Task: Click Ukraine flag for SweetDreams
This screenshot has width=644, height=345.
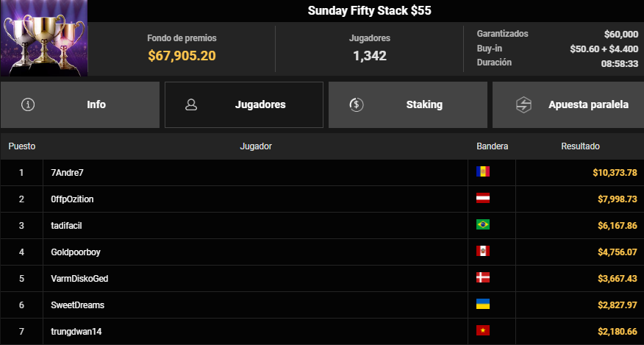Action: [x=482, y=305]
